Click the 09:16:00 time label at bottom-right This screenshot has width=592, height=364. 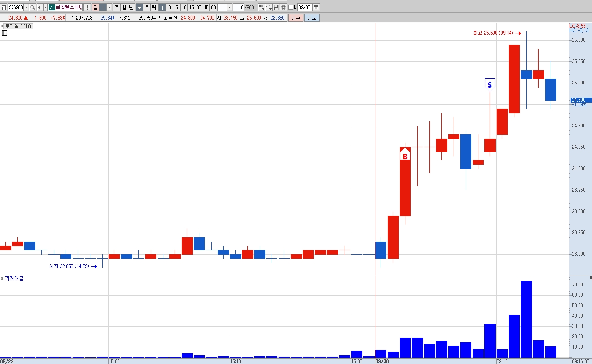point(580,361)
